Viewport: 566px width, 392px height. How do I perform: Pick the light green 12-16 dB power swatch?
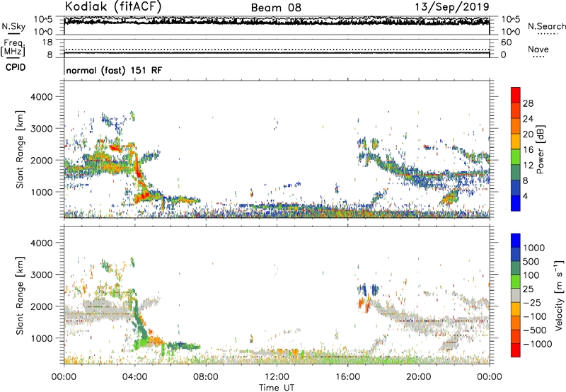pos(516,157)
